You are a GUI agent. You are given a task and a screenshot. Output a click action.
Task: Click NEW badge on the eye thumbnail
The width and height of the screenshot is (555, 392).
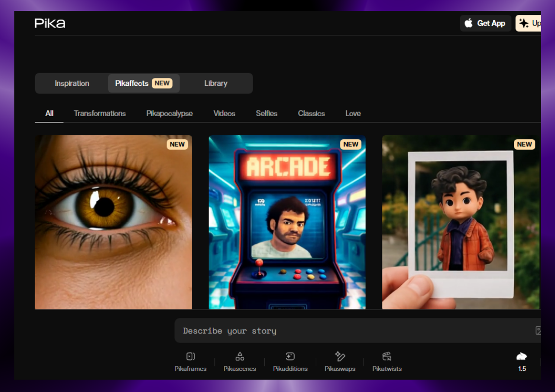pos(177,144)
